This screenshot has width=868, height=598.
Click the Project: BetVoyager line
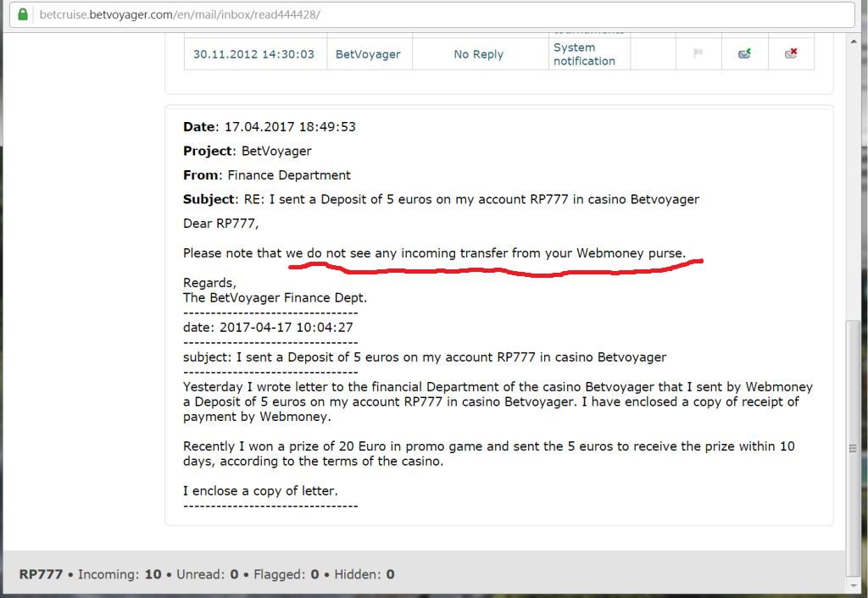[248, 151]
